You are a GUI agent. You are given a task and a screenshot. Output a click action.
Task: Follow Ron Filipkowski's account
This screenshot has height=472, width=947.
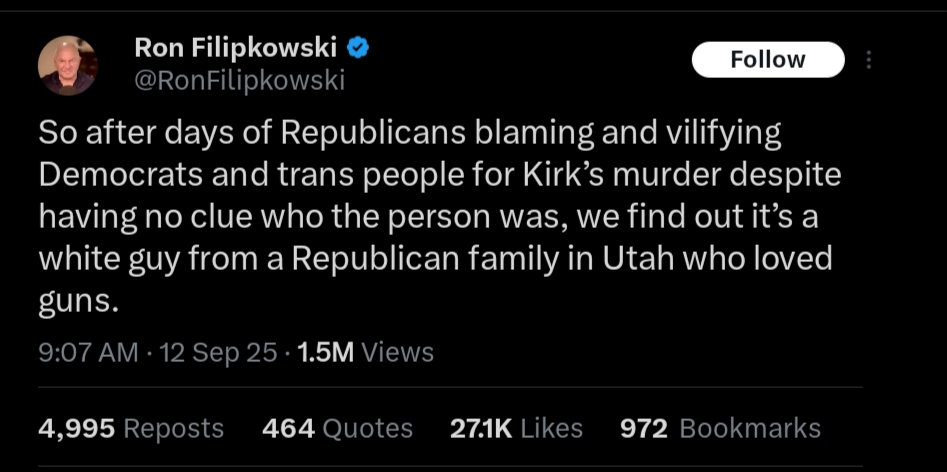[x=768, y=60]
